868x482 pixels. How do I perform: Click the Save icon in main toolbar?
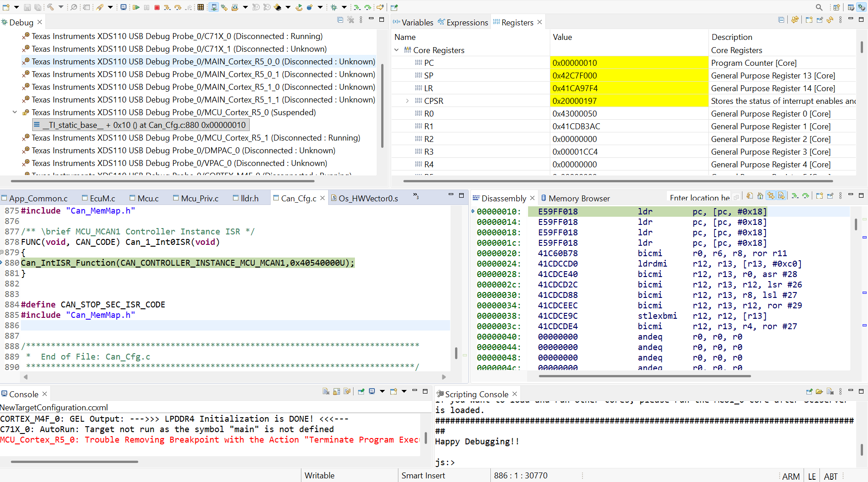click(x=27, y=7)
